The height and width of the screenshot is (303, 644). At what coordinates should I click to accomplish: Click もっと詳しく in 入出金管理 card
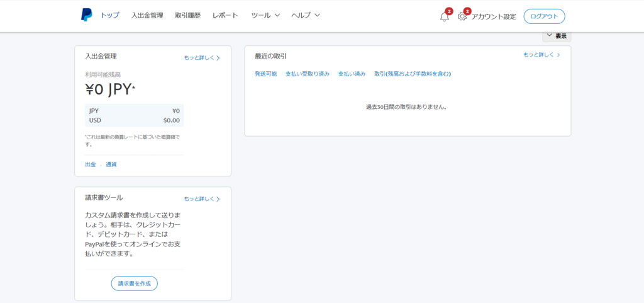coord(202,58)
